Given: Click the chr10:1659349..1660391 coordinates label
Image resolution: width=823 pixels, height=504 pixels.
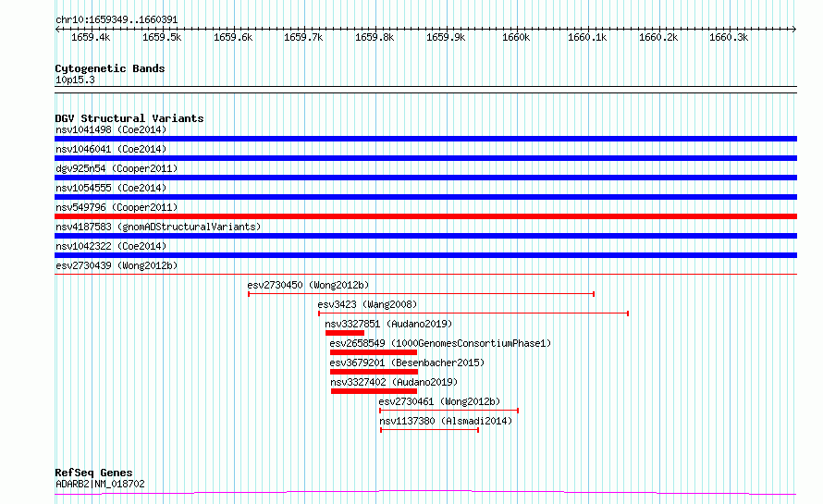Looking at the screenshot, I should pos(117,20).
